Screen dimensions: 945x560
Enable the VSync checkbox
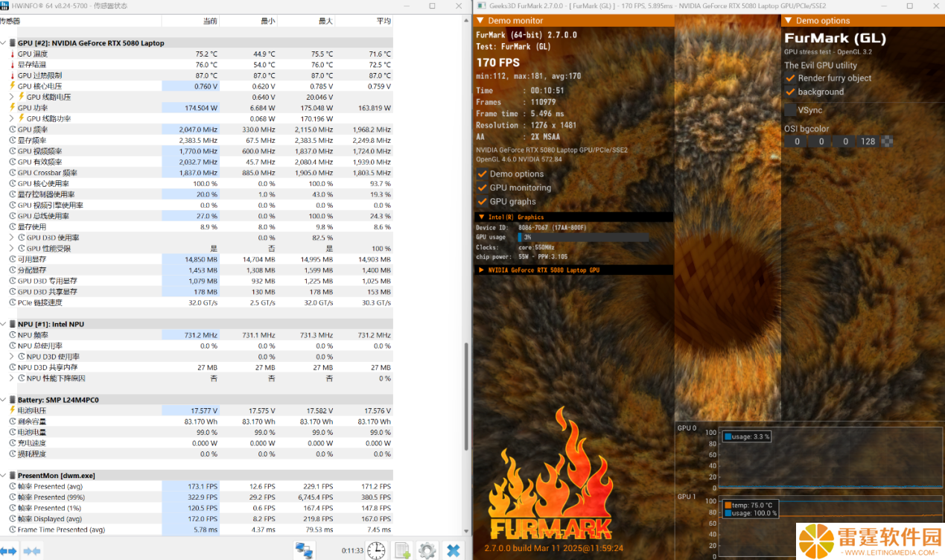(791, 109)
